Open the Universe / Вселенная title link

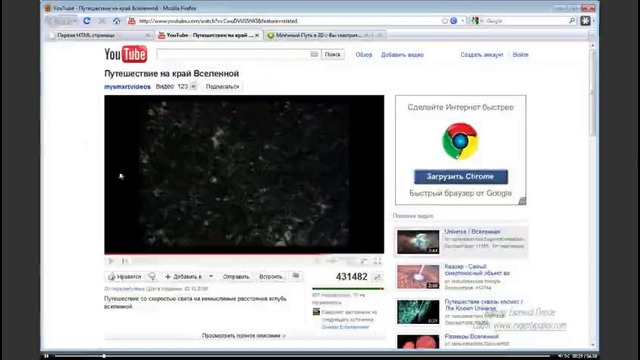[472, 232]
